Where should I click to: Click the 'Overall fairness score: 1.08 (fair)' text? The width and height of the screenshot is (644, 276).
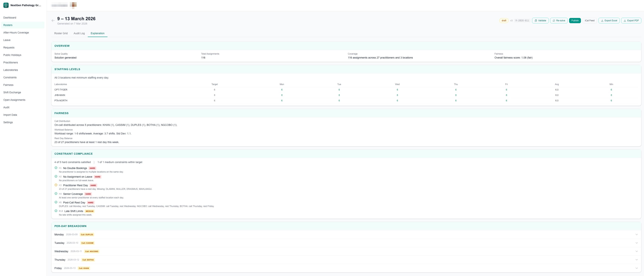513,58
